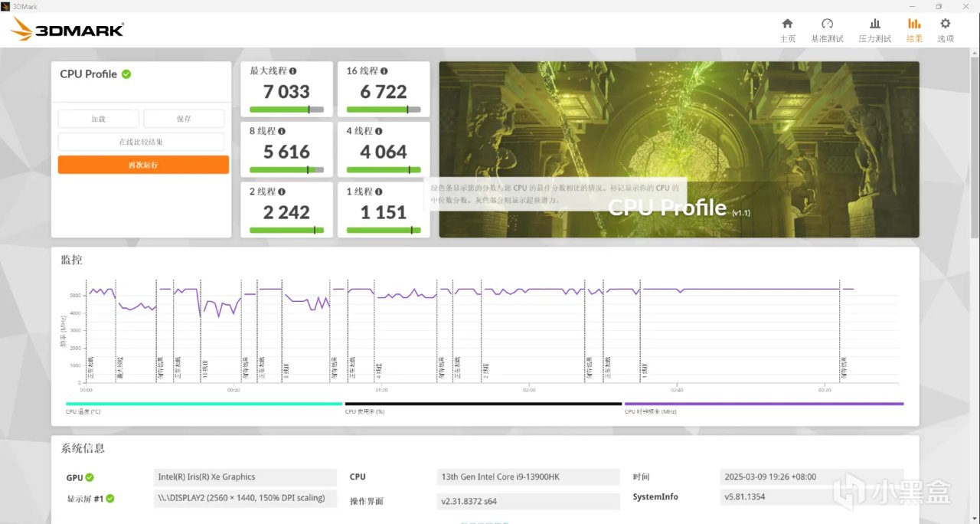Click the 3DMark title bar app icon

click(x=6, y=5)
